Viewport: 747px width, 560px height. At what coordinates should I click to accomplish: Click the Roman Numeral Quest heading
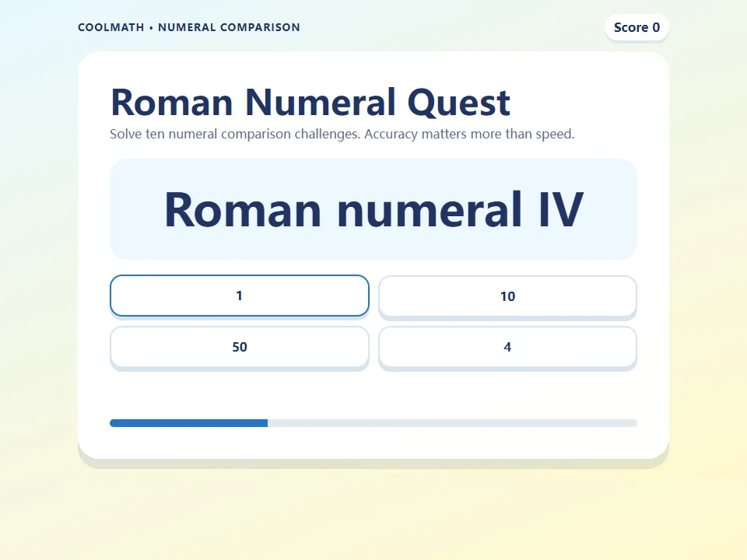coord(310,103)
